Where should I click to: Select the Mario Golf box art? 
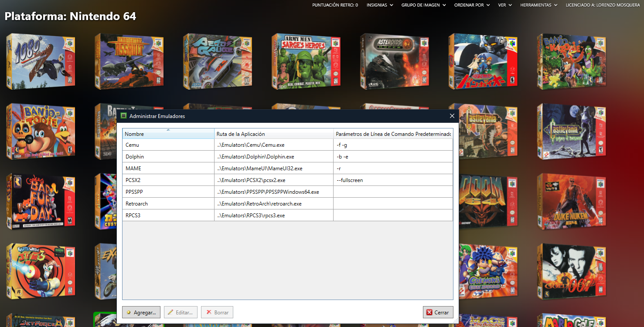[572, 320]
